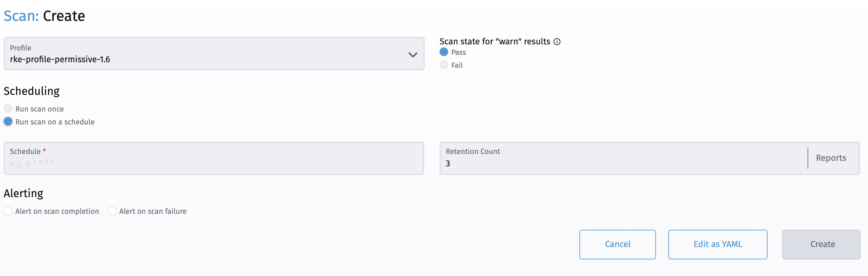Click the Alerting section heading
This screenshot has width=868, height=276.
click(23, 193)
